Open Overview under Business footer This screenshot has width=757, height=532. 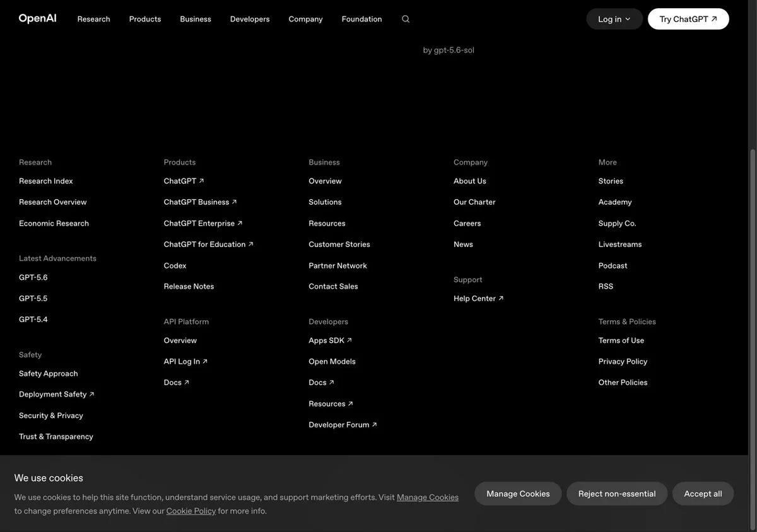[x=326, y=181]
